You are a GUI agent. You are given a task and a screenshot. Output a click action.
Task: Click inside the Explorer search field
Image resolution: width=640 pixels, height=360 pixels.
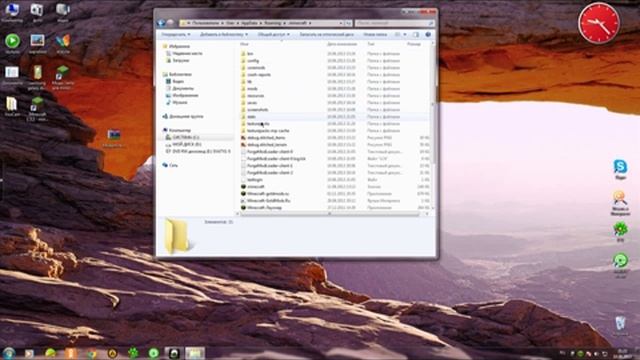point(394,23)
